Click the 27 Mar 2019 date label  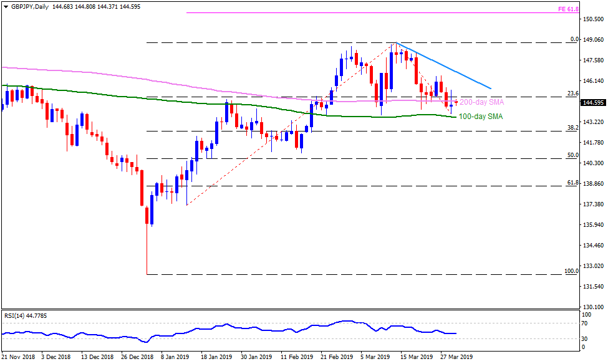click(457, 358)
